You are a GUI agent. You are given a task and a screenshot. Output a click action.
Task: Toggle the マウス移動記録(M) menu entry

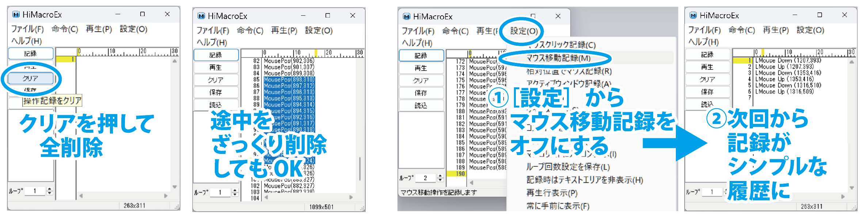tap(558, 58)
